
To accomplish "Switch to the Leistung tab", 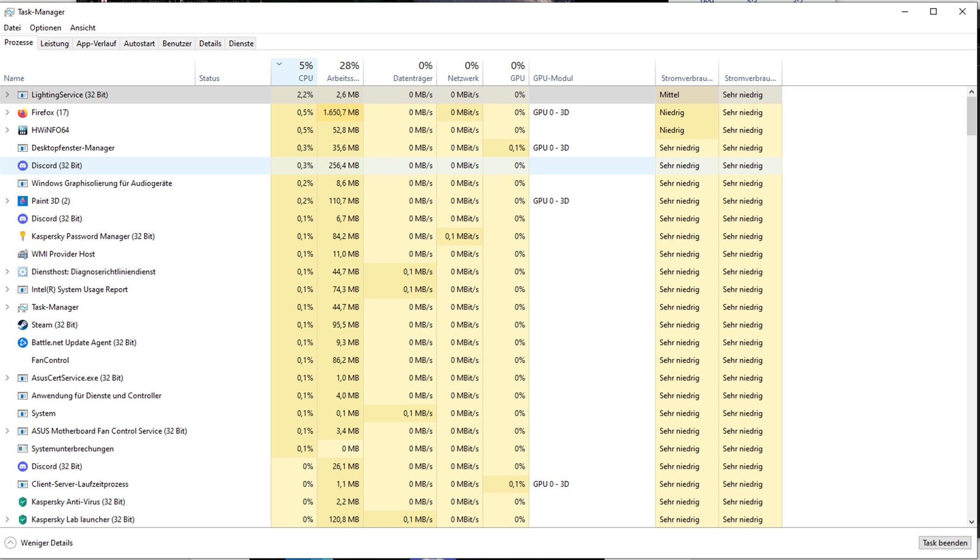I will (x=54, y=44).
